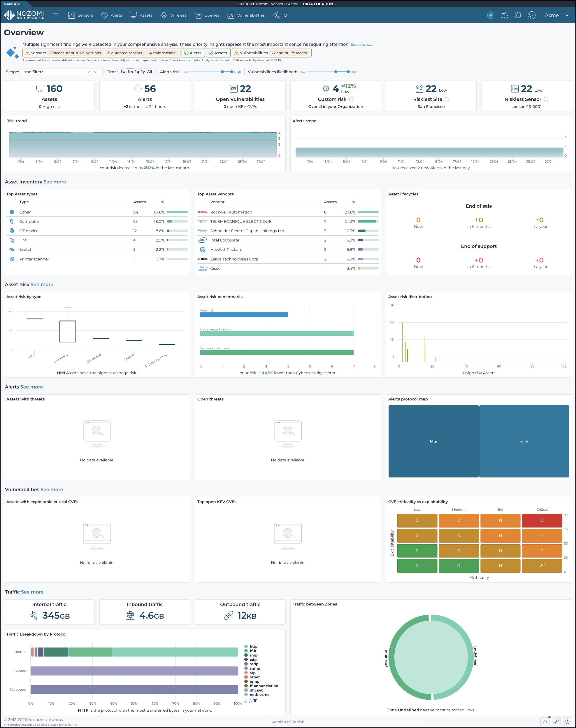The width and height of the screenshot is (576, 728).
Task: Click the Riskiest Sensor info icon
Action: tap(546, 99)
